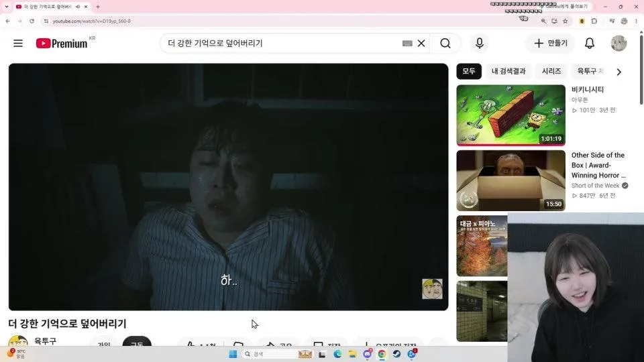Screen dimensions: 644x362
Task: Open the tab search dropdown arrow
Action: coord(7,7)
